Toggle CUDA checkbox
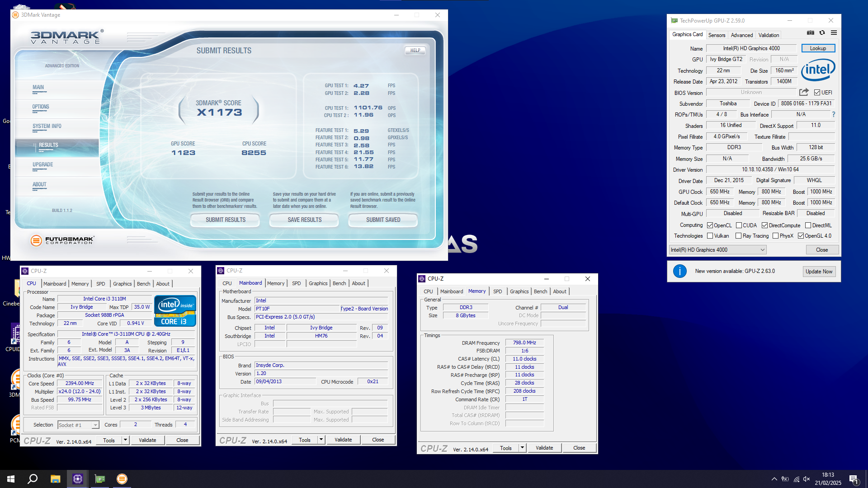Screen dimensions: 868x488 [739, 225]
